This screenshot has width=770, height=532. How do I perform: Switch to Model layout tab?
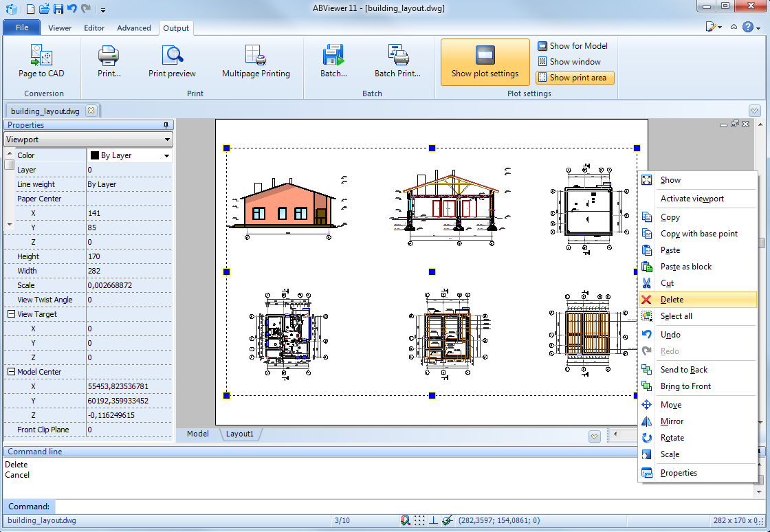198,434
